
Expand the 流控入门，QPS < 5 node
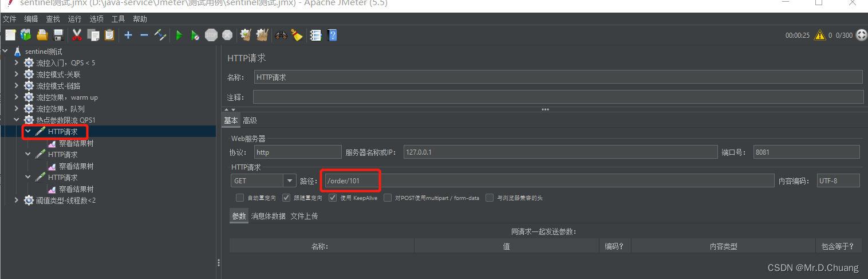coord(17,63)
